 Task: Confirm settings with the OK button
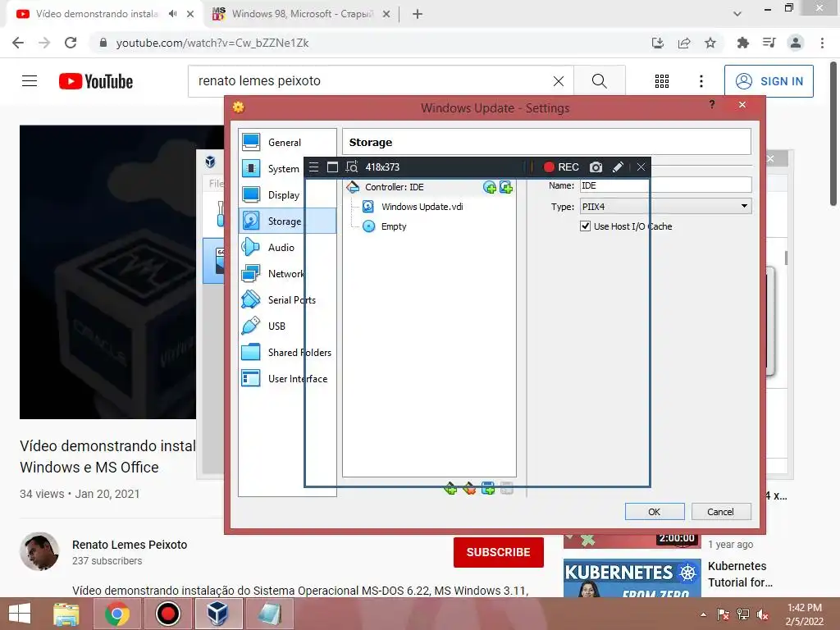tap(655, 512)
